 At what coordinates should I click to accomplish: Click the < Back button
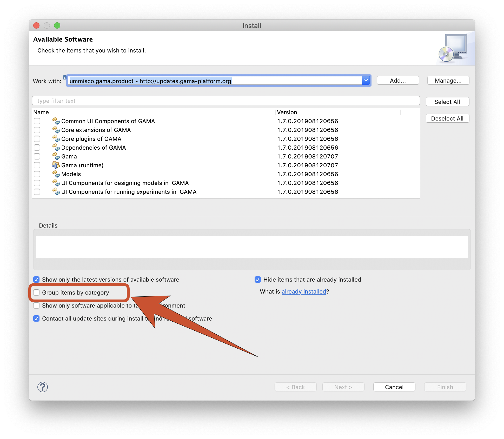click(295, 387)
